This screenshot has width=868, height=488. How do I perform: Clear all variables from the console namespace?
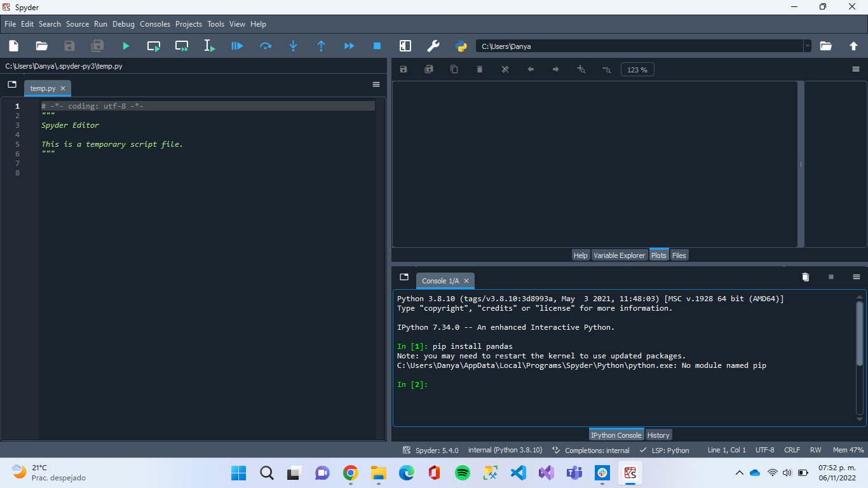point(806,277)
